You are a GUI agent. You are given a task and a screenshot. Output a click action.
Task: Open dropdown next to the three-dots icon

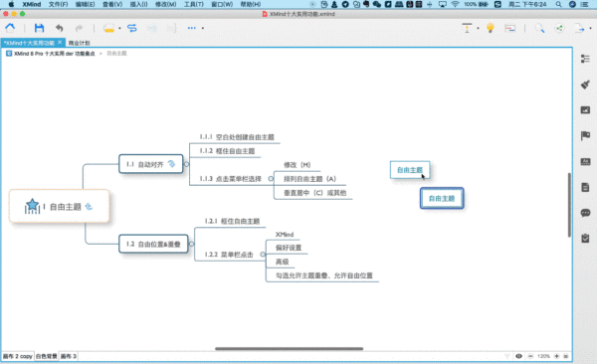click(x=203, y=28)
